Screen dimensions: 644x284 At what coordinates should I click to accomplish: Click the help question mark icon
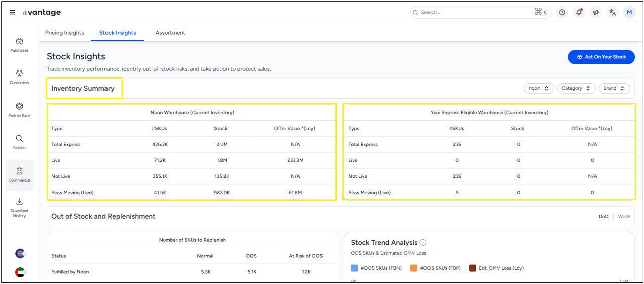[x=562, y=13]
